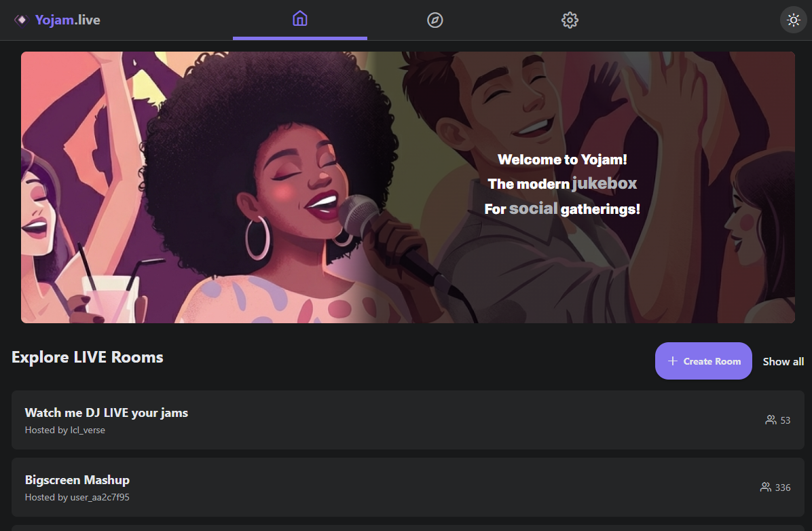The image size is (812, 531).
Task: Toggle the theme with the sun icon
Action: coord(793,20)
